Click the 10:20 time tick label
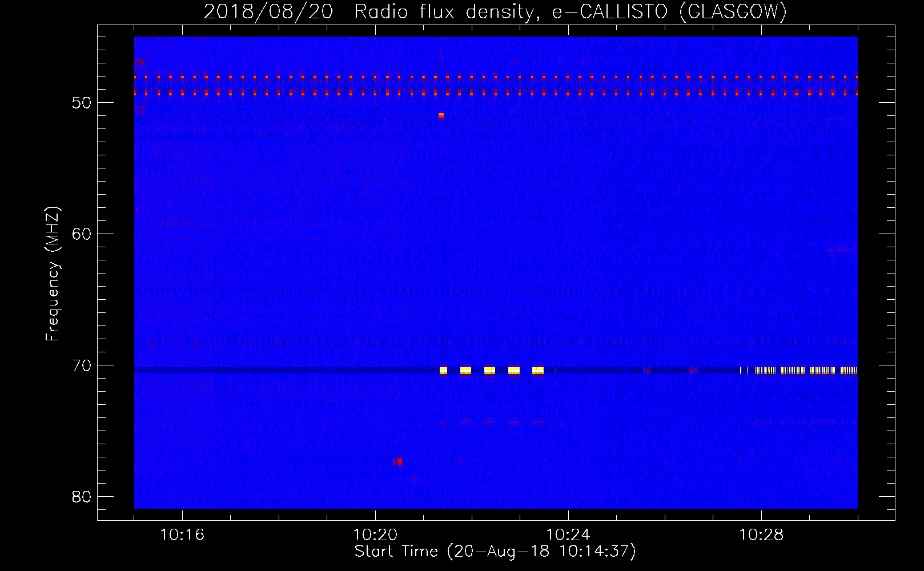The height and width of the screenshot is (571, 924). coord(375,534)
